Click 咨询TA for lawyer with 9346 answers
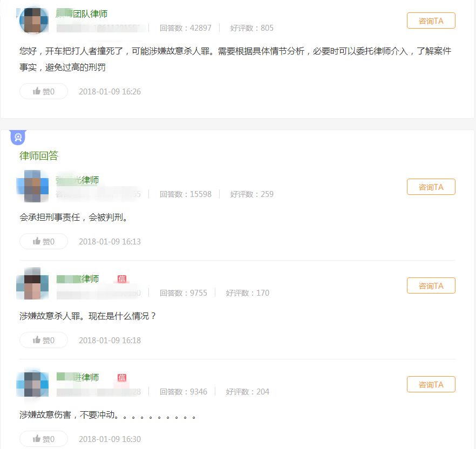Viewport: 476px width, 449px height. click(x=431, y=384)
